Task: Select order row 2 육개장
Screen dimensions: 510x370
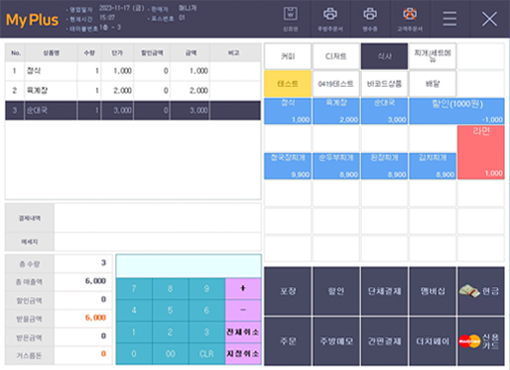Action: (x=133, y=91)
